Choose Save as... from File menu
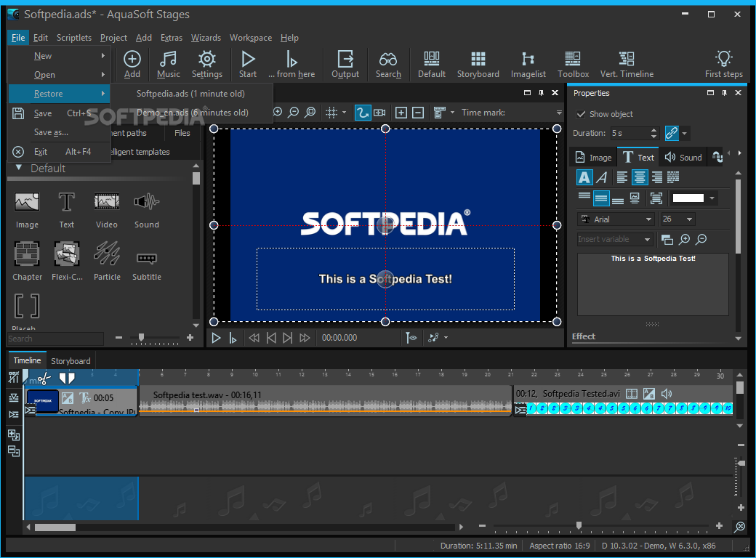 click(60, 132)
